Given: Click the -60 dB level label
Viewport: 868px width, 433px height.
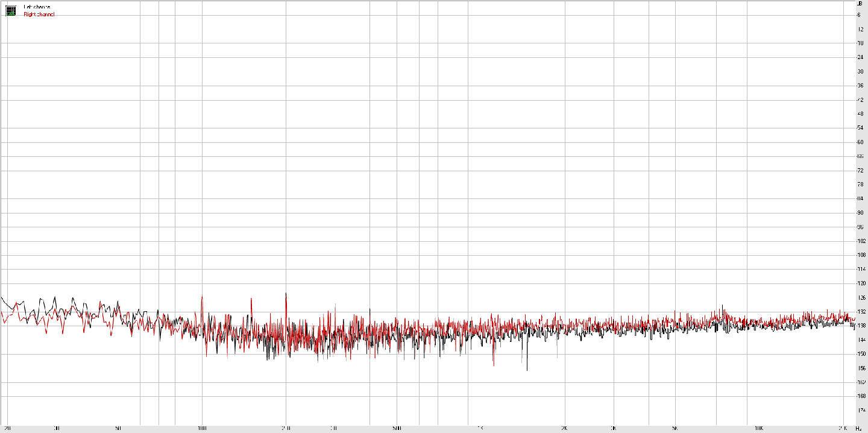Looking at the screenshot, I should (x=860, y=142).
